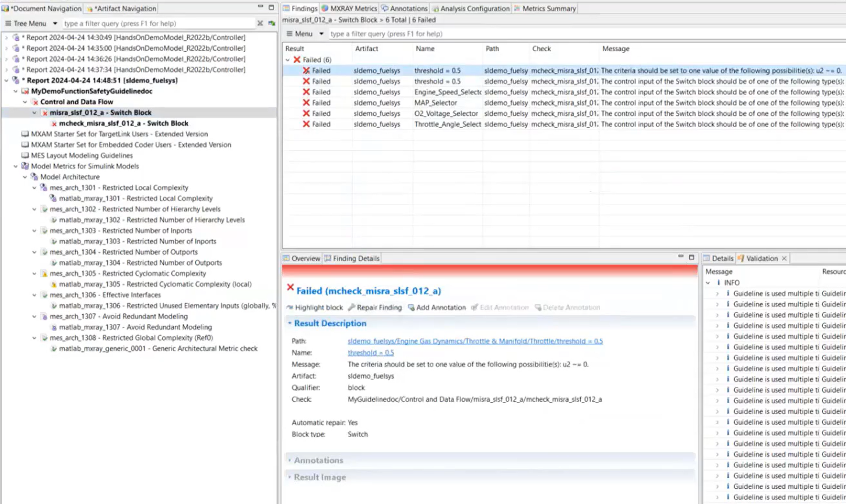Close the Validation tab
846x504 pixels.
tap(784, 259)
